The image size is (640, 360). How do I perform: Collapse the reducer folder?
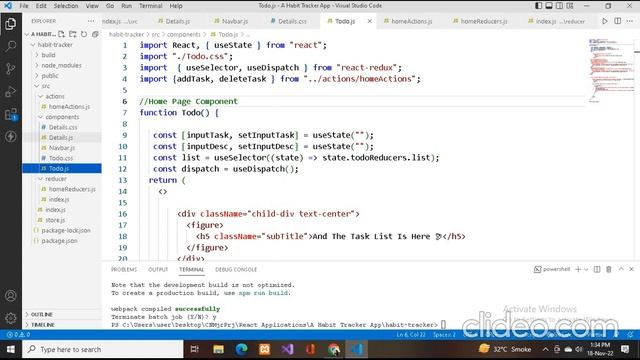click(56, 179)
